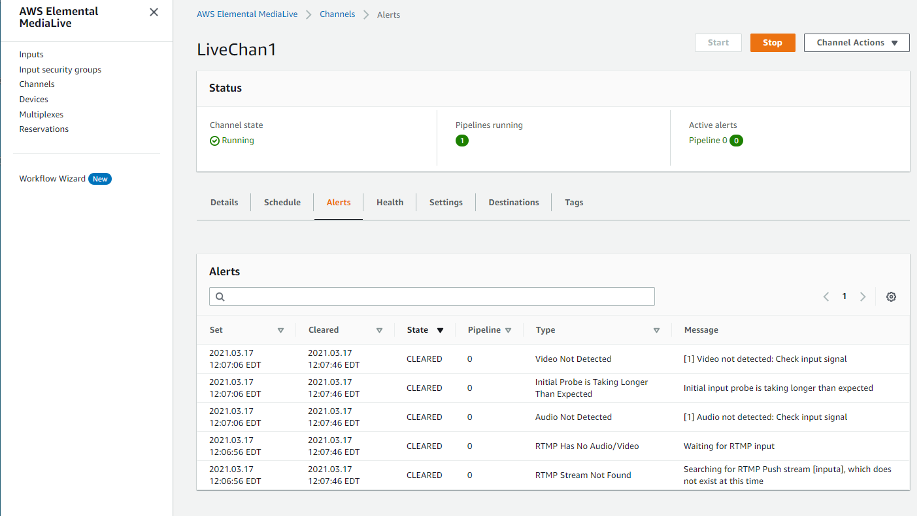The height and width of the screenshot is (516, 918).
Task: Click the alerts search field
Action: tap(432, 297)
